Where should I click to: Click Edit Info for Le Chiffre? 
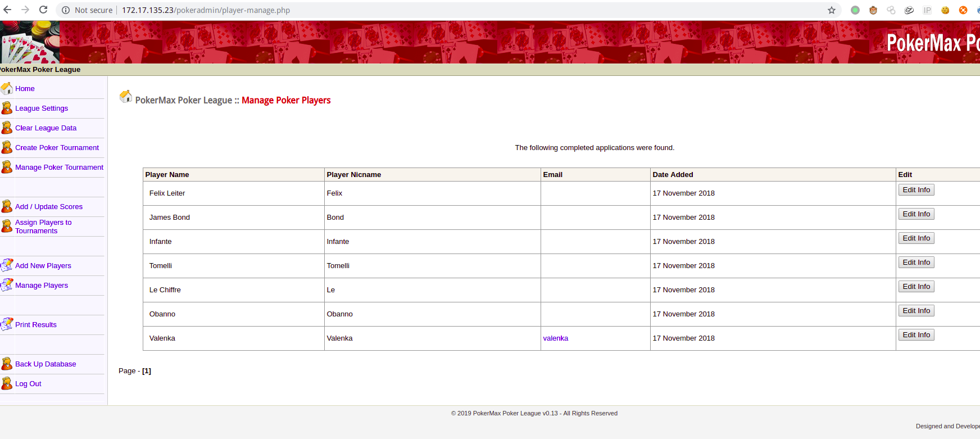[916, 287]
